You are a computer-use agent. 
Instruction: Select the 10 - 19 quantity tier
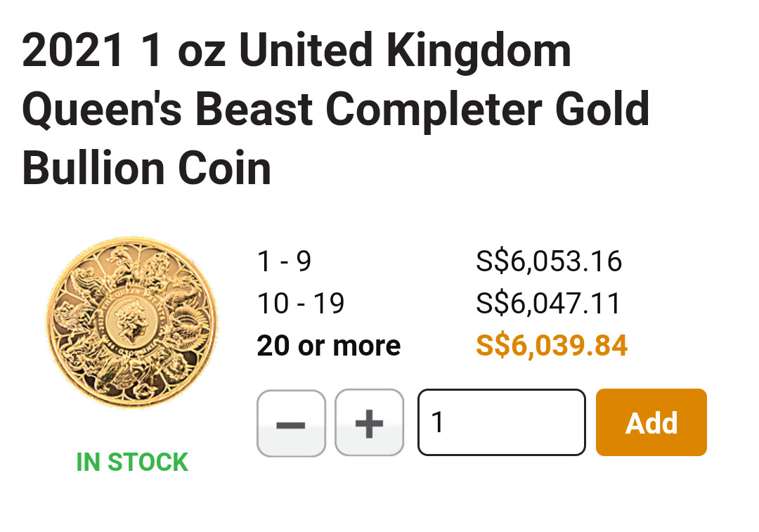click(x=301, y=304)
